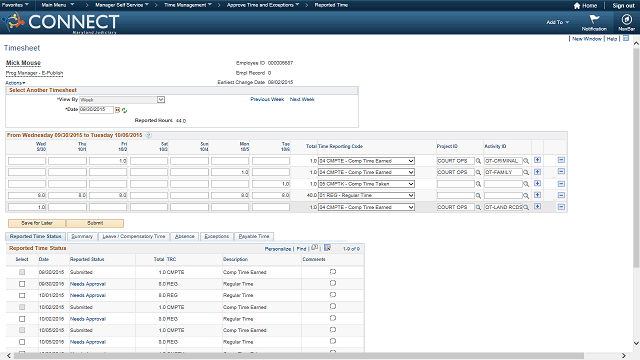
Task: Go to Previous Week link
Action: [267, 99]
